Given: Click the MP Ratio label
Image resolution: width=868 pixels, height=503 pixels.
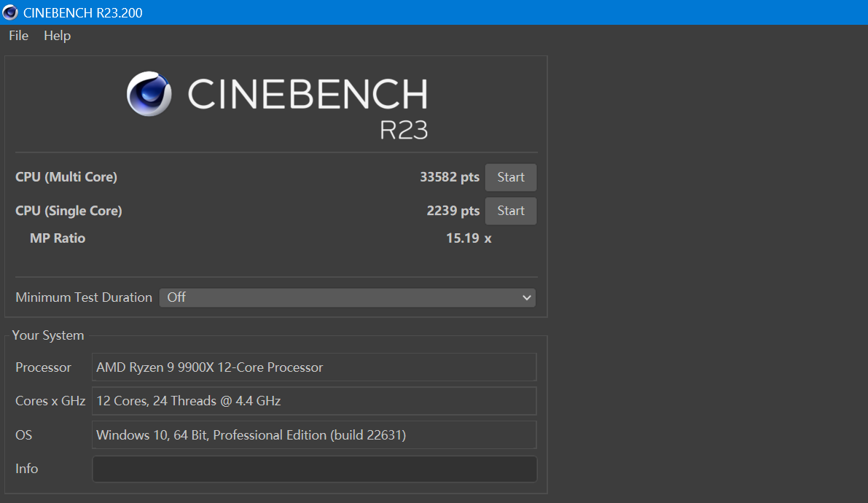Looking at the screenshot, I should [58, 238].
